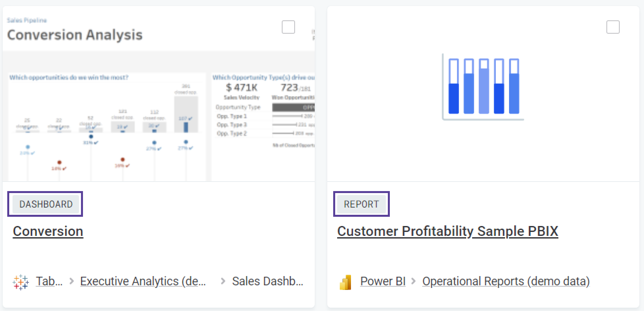Click chevron between Power BI and Operational Reports
644x311 pixels.
414,281
